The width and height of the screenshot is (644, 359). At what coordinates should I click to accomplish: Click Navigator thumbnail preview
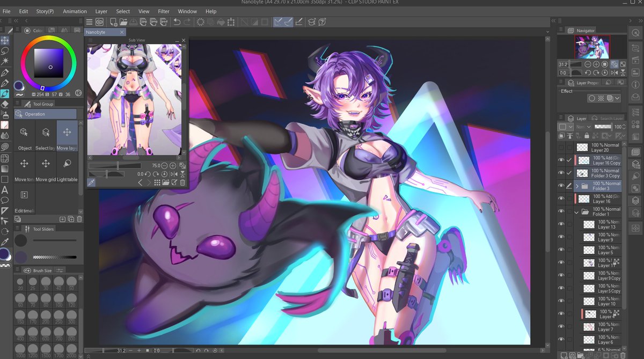592,47
